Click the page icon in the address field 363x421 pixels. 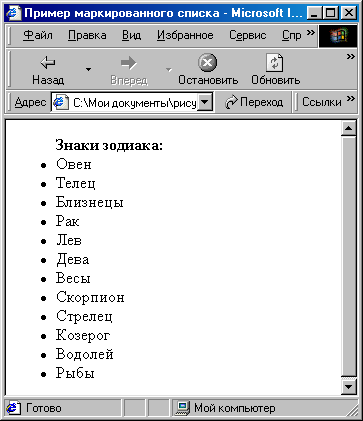[x=61, y=102]
